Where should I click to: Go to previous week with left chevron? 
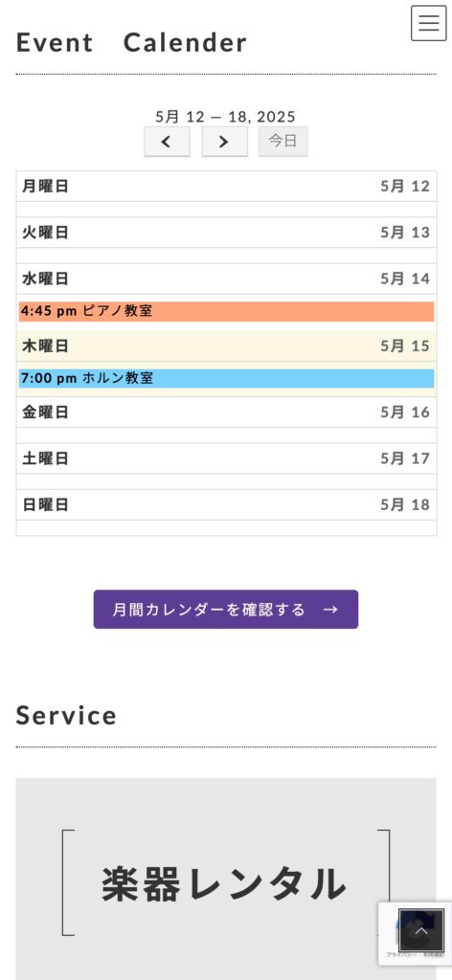167,142
